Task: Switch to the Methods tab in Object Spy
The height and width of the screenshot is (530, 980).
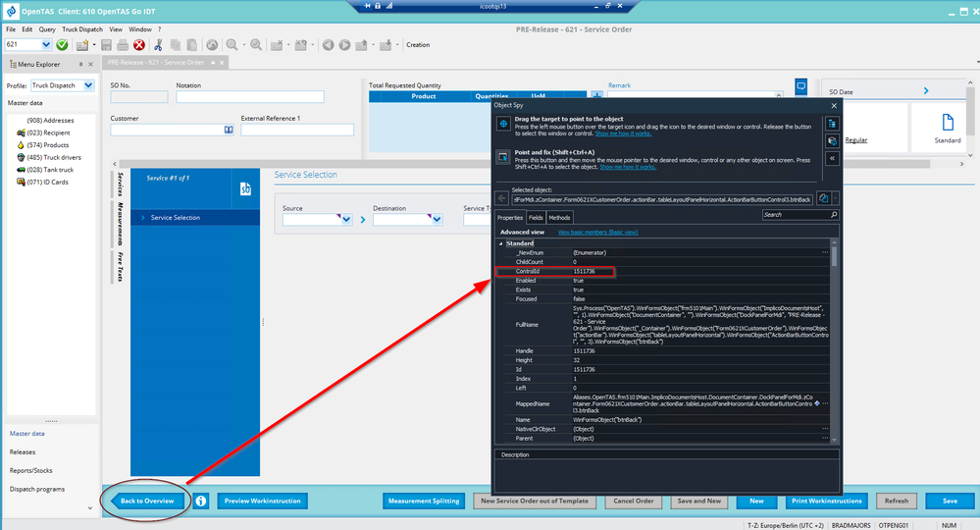Action: [559, 217]
